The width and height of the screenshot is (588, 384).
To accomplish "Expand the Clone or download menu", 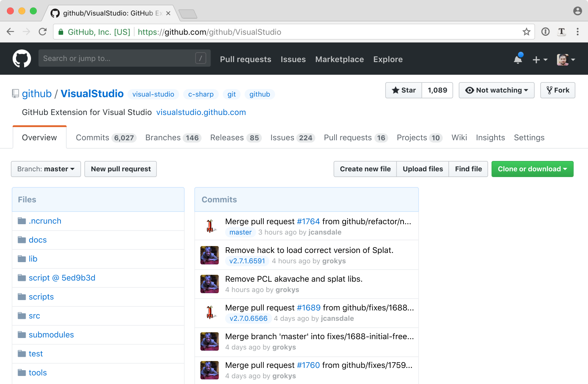I will tap(532, 169).
